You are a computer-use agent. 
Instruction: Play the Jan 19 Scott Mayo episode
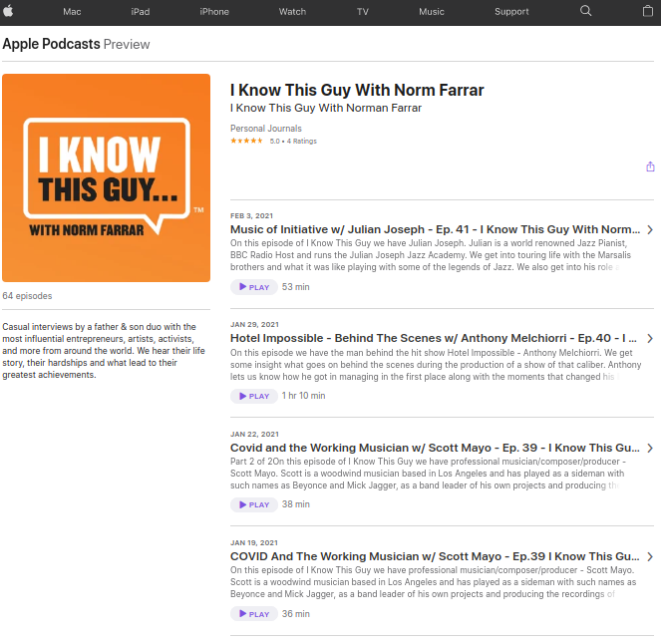[x=253, y=614]
